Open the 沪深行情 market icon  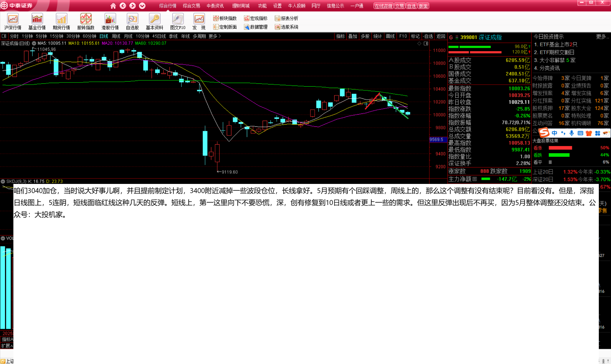point(13,21)
